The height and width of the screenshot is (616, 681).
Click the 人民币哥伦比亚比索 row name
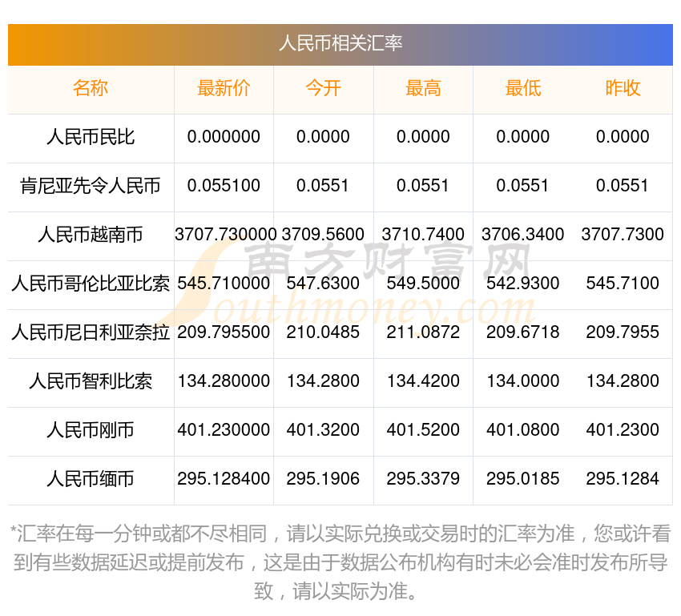pyautogui.click(x=91, y=284)
